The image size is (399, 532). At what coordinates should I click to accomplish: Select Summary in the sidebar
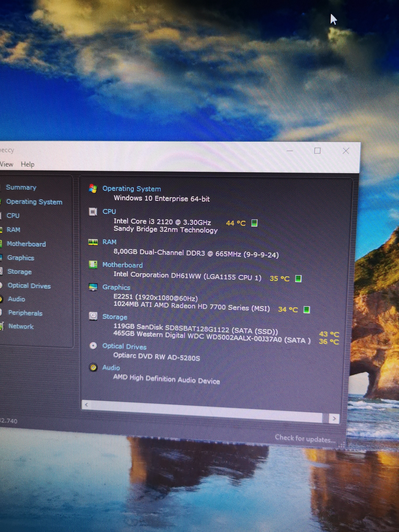click(21, 187)
